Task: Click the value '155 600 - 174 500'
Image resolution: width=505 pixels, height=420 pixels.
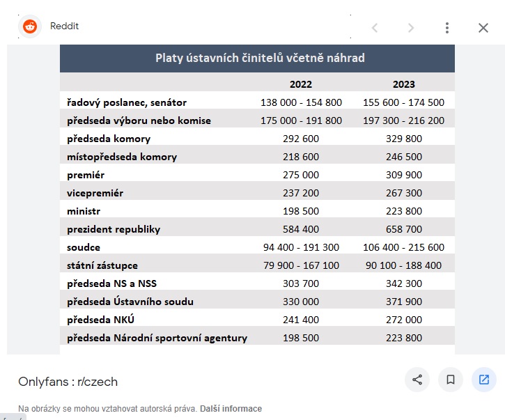Action: (x=403, y=102)
